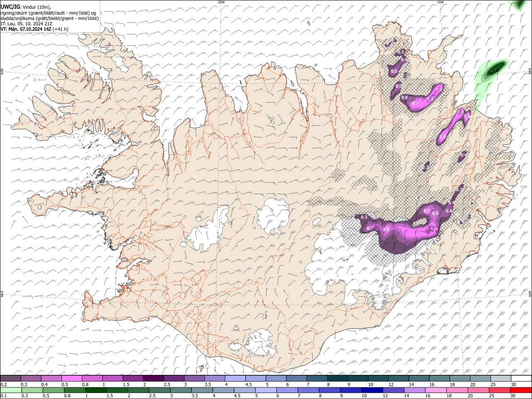Pick darkest green rain swatch starting at 1
The image size is (532, 399).
tap(96, 390)
